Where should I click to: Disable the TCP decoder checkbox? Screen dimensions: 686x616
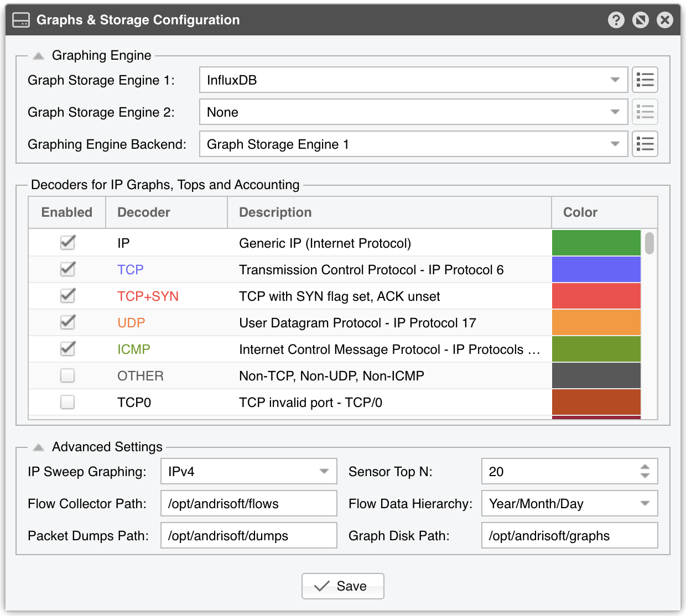pos(67,269)
